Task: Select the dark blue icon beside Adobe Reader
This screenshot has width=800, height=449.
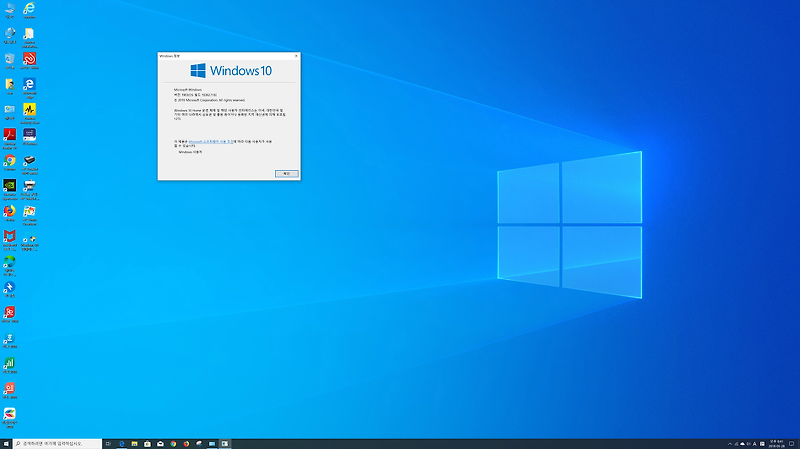Action: tap(30, 137)
